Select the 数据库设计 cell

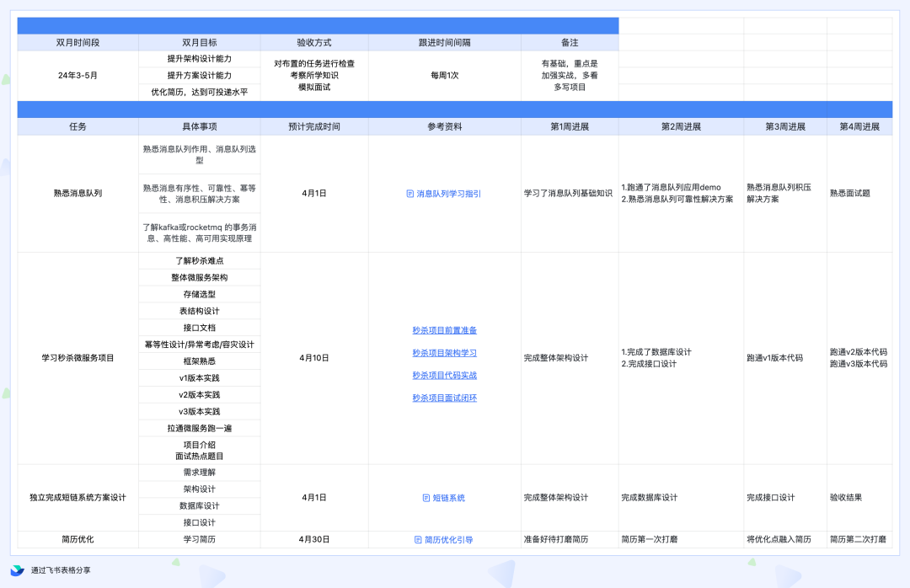coord(200,506)
